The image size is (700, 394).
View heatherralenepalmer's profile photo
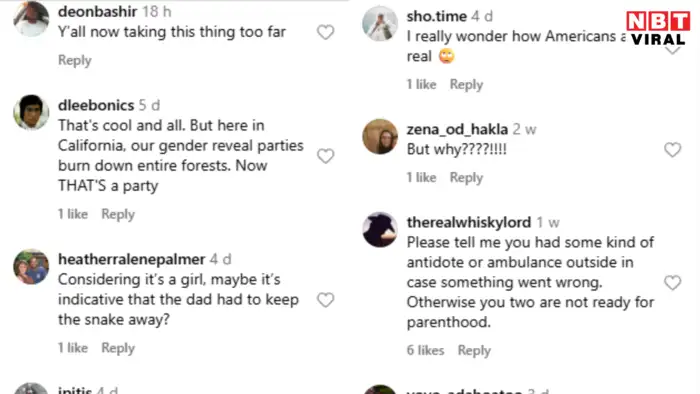(x=31, y=266)
